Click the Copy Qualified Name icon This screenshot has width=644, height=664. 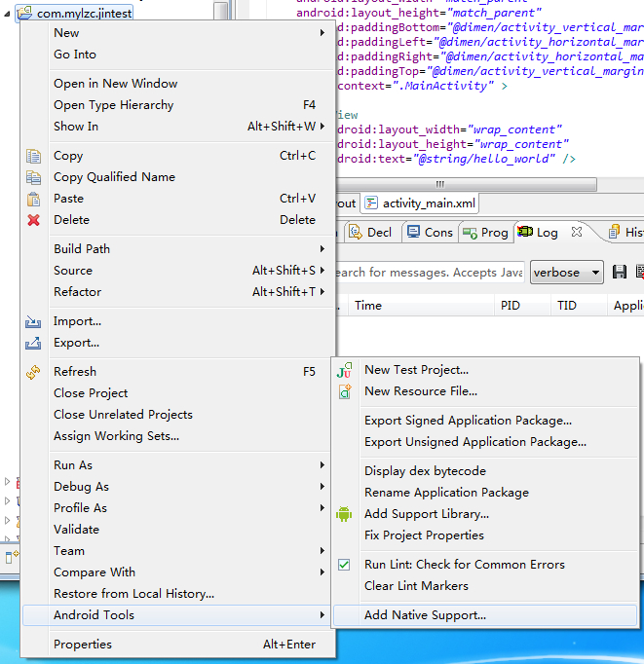click(x=33, y=177)
